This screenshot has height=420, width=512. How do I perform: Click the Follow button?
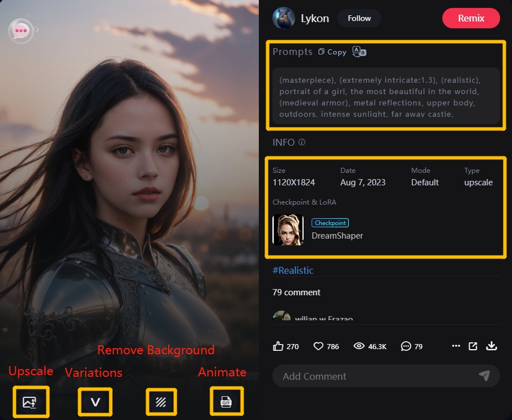pos(359,18)
